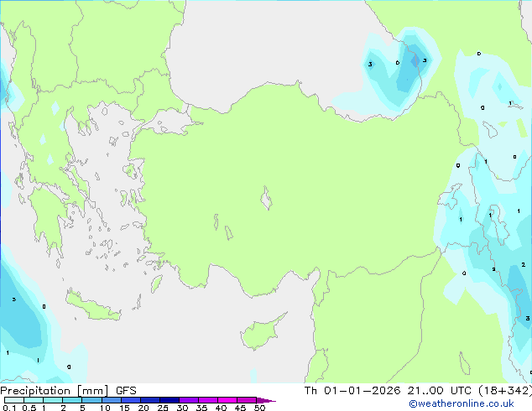Click the legend label '25'
532x411 pixels.
coord(163,408)
